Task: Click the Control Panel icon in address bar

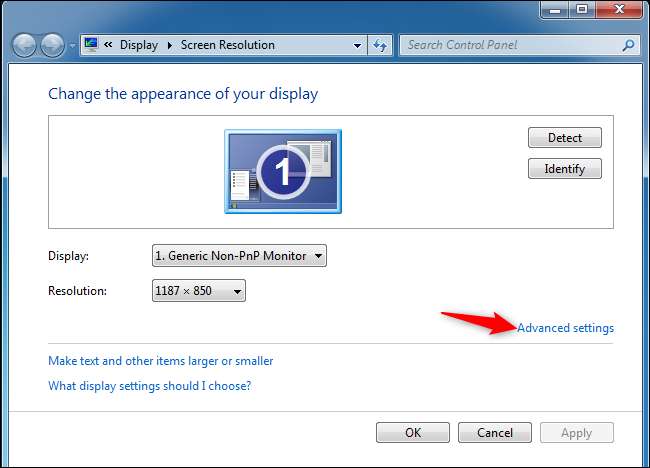Action: (91, 44)
